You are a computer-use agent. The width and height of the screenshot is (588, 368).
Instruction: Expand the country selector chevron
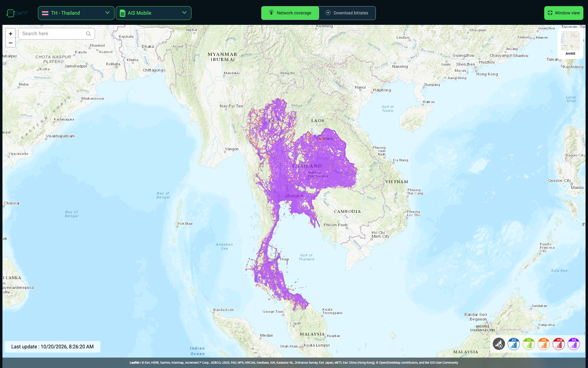[x=107, y=13]
